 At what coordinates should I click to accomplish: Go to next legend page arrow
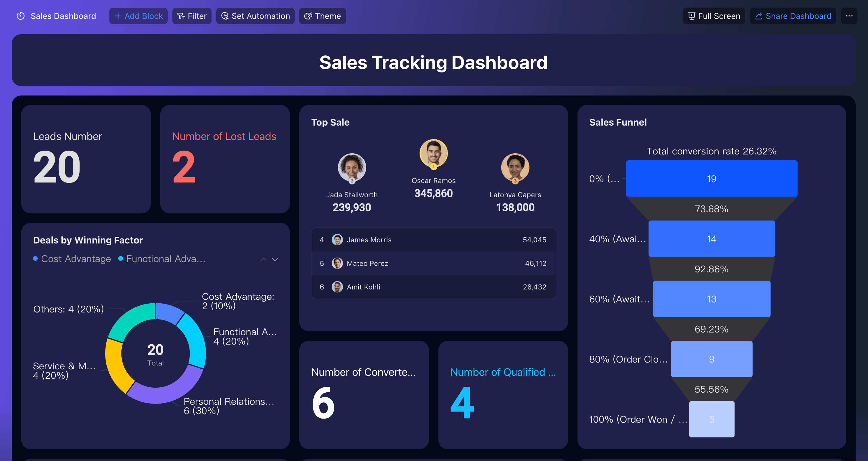click(275, 259)
